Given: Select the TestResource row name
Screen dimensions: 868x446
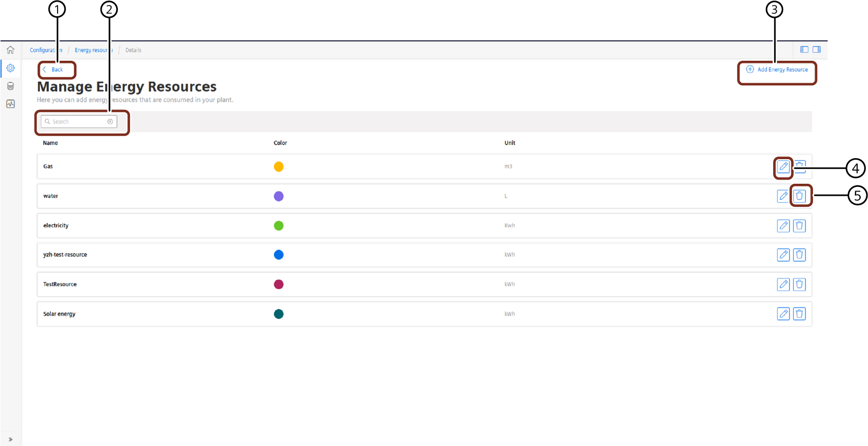Looking at the screenshot, I should coord(60,284).
